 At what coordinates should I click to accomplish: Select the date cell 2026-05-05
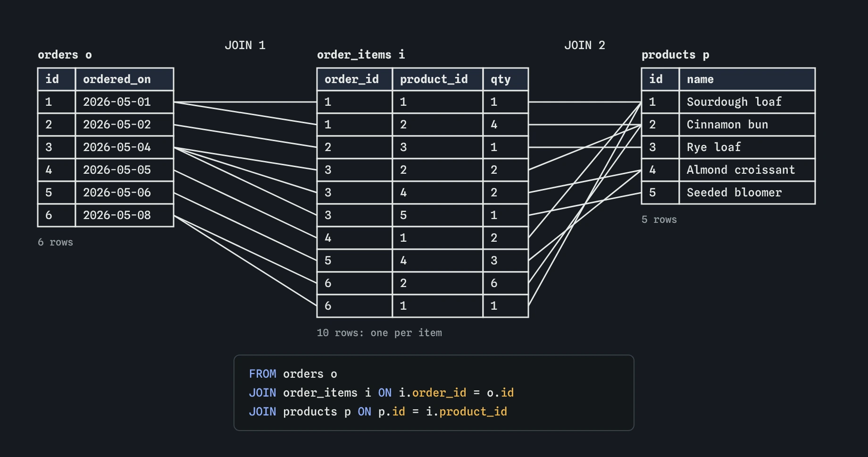click(125, 170)
